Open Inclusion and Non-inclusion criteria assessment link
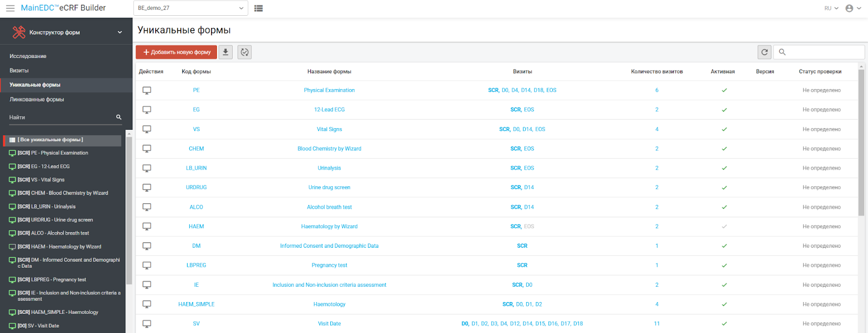Viewport: 868px width, 333px height. [329, 285]
